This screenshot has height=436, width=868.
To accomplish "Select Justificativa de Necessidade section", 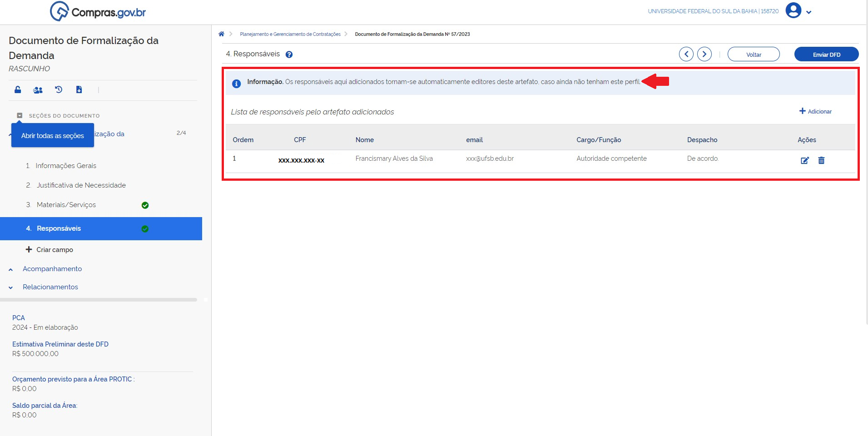I will [x=81, y=185].
